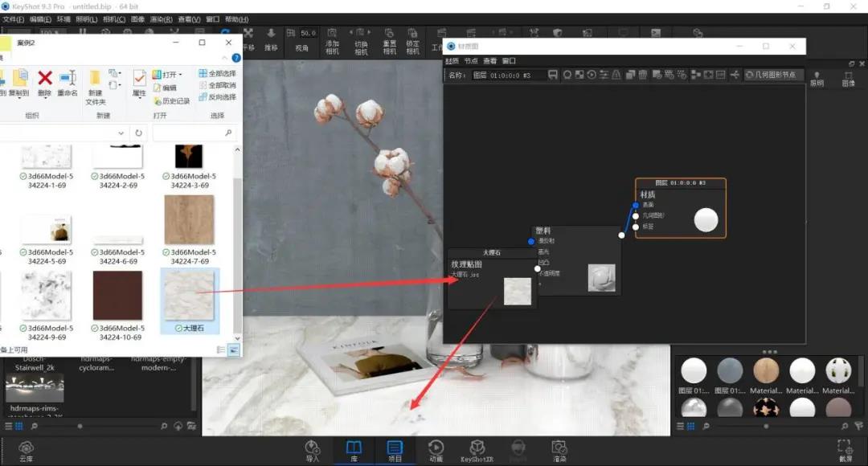Open 帮助(H) menu in KeyShot
This screenshot has height=466, width=868.
pos(236,19)
